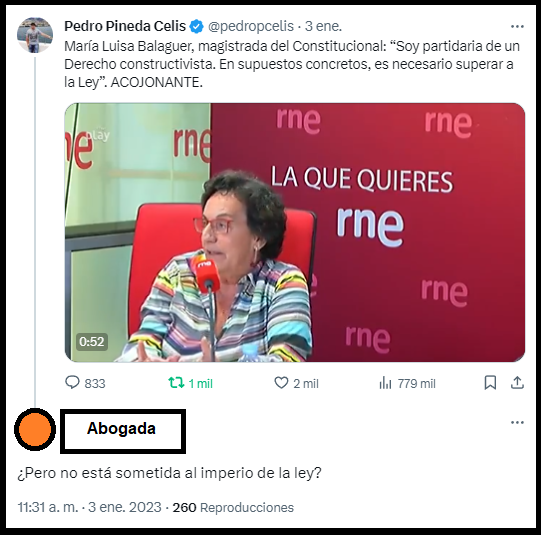
Task: Play the rne video thumbnail
Action: click(x=295, y=232)
